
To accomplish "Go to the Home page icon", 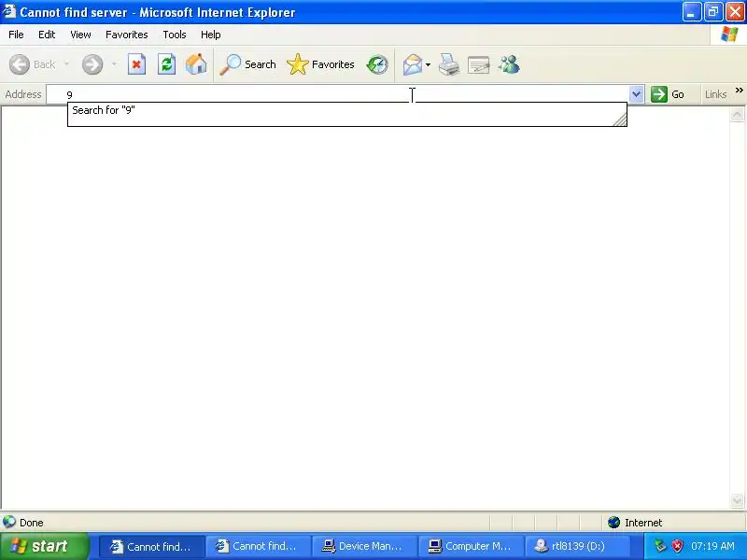I will (x=196, y=64).
